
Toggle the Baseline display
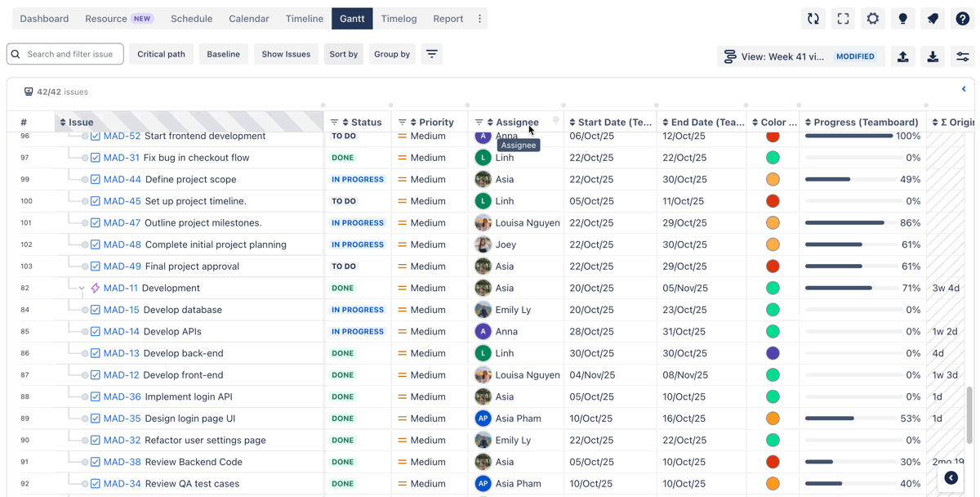click(223, 54)
